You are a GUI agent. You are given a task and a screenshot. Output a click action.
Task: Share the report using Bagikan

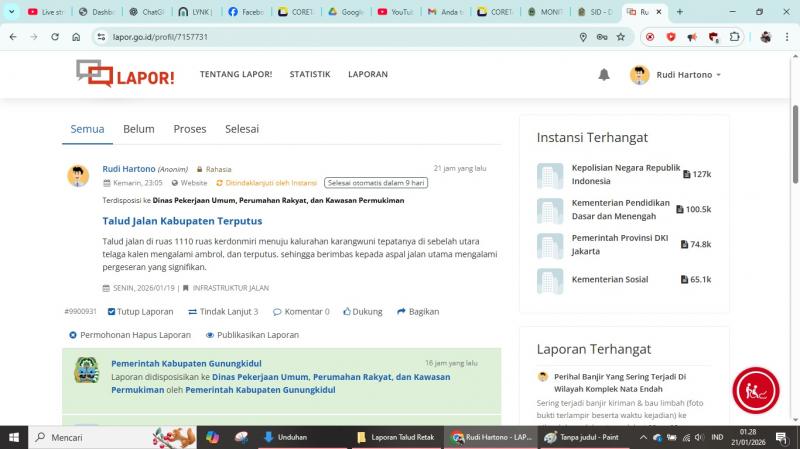point(417,312)
